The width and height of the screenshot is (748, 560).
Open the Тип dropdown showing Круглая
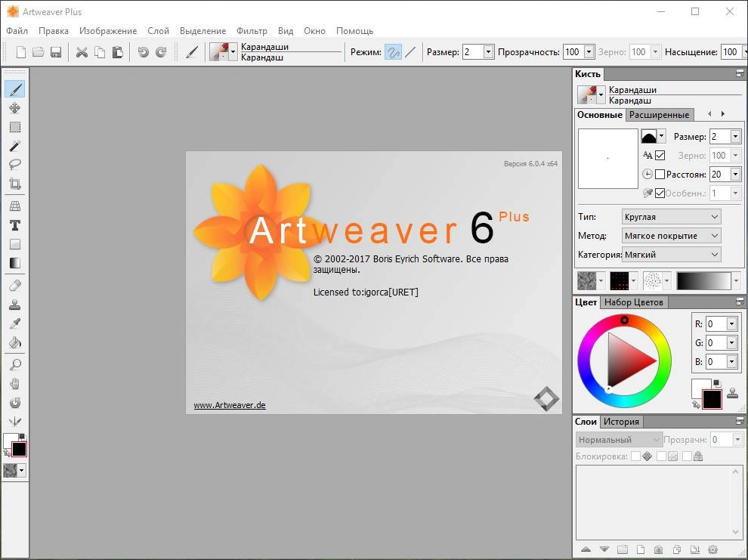click(671, 217)
